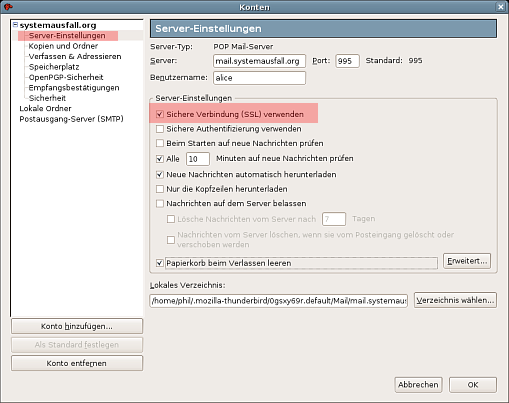Cancel the dialog with Abbrechen

point(418,385)
